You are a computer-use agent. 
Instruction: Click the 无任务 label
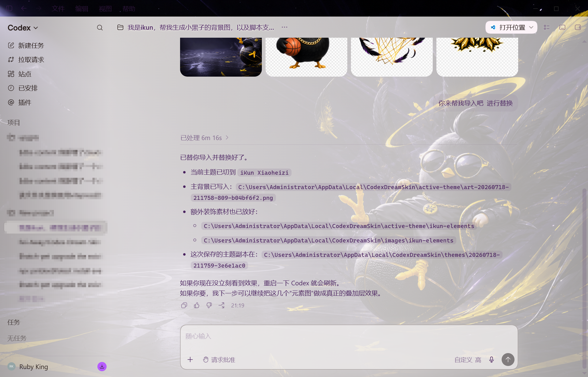point(17,338)
